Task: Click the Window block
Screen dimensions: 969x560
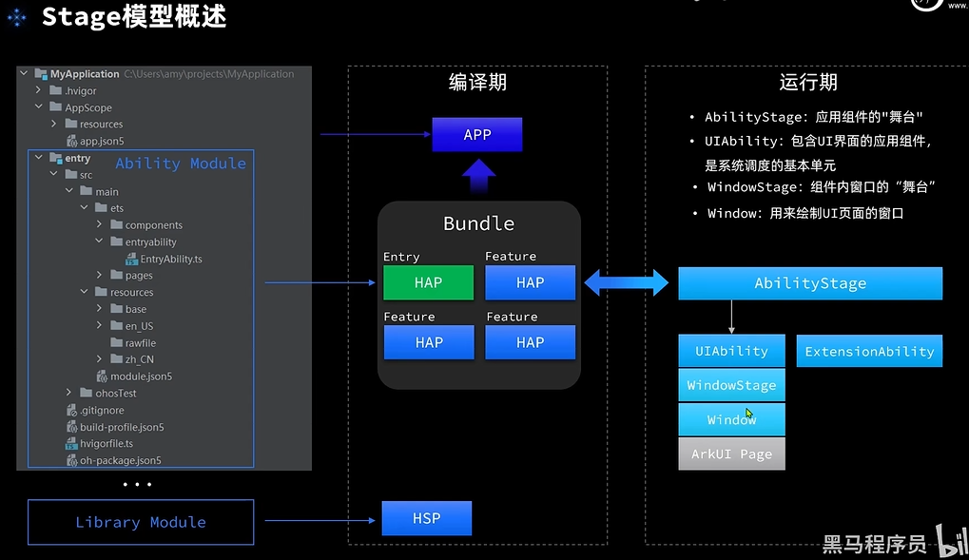Action: tap(731, 419)
